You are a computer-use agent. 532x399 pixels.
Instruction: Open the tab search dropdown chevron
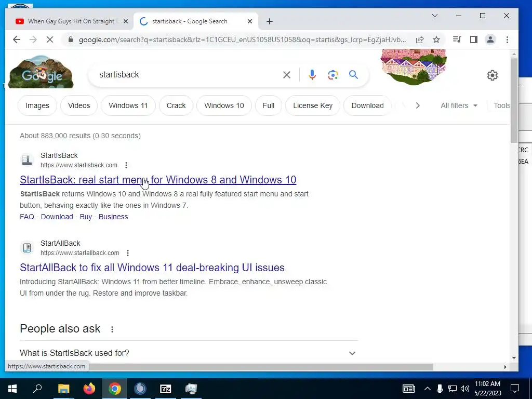click(435, 16)
